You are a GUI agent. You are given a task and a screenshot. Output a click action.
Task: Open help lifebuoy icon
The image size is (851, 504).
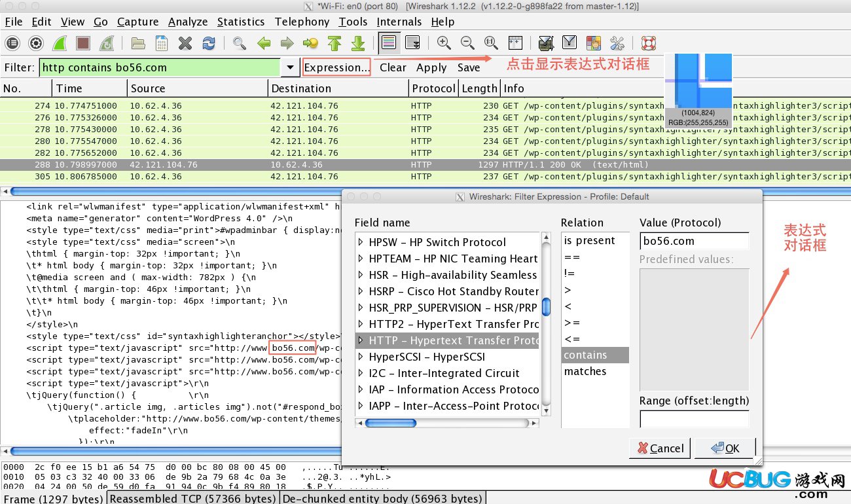coord(648,43)
